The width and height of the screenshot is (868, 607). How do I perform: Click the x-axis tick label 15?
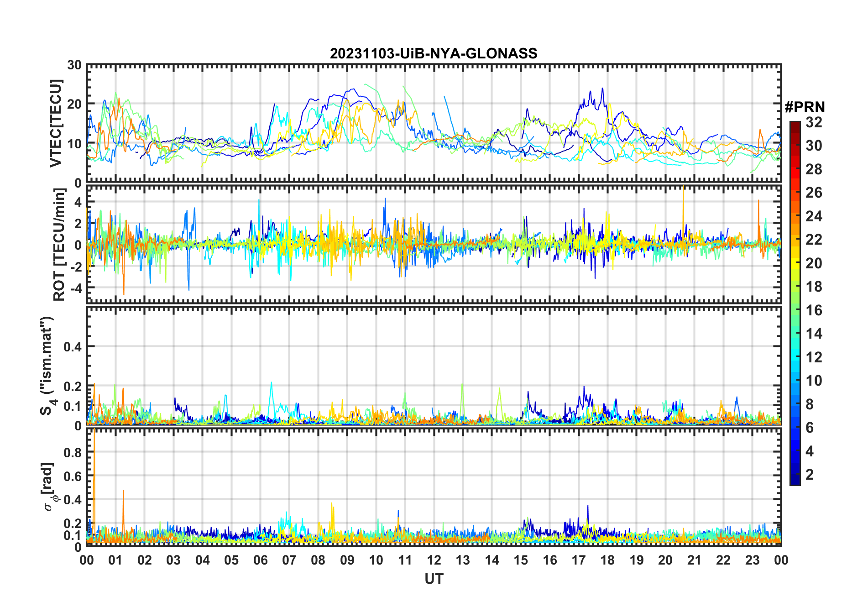click(x=521, y=560)
